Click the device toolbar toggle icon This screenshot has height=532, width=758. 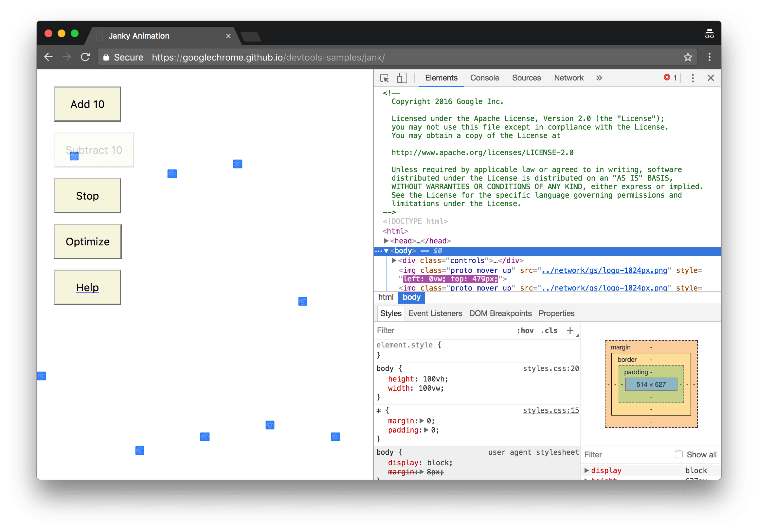tap(402, 78)
